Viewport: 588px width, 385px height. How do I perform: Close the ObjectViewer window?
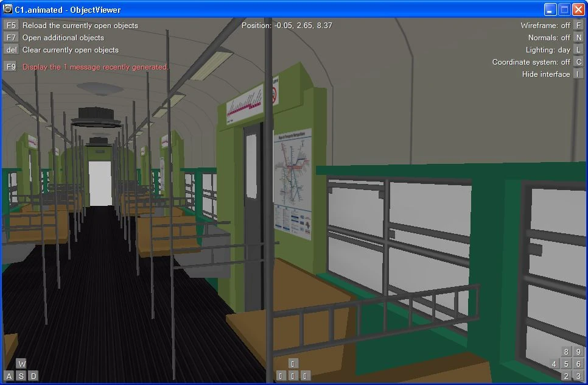(x=578, y=9)
